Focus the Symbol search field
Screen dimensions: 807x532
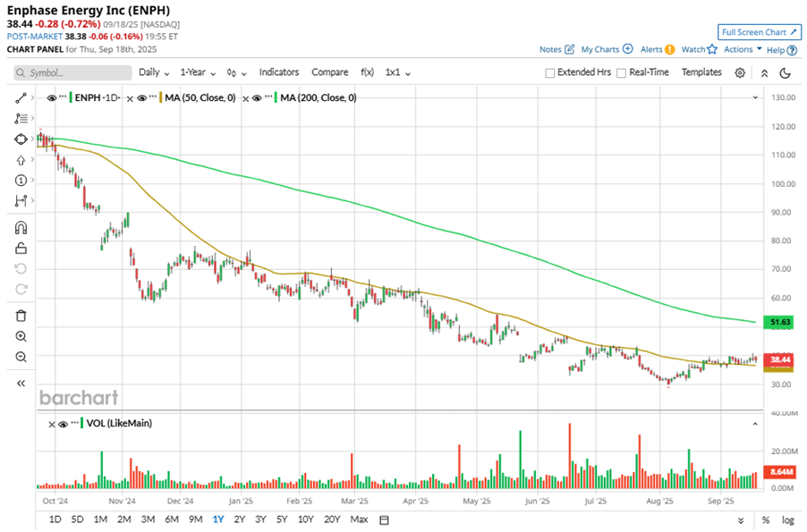pyautogui.click(x=72, y=72)
